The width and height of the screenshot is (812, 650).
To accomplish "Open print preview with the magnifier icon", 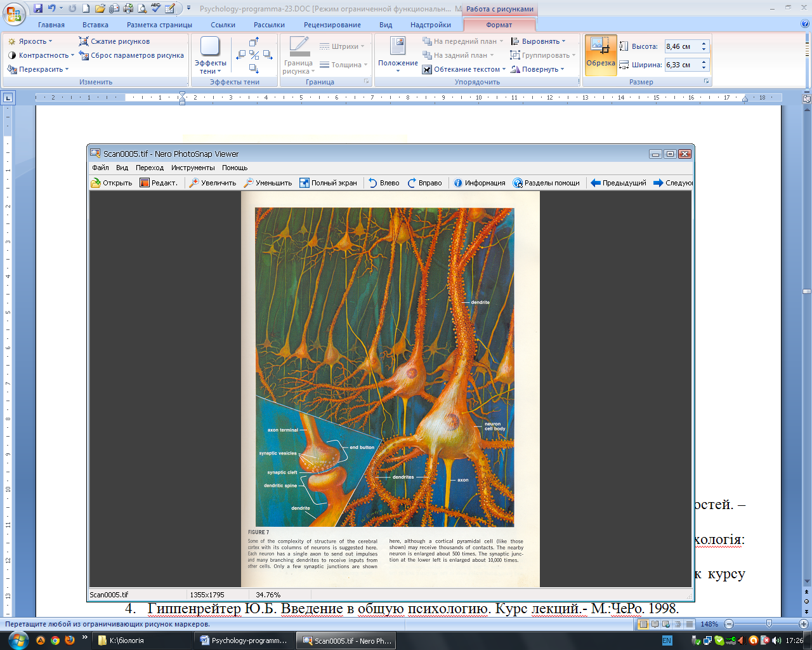I will [142, 8].
